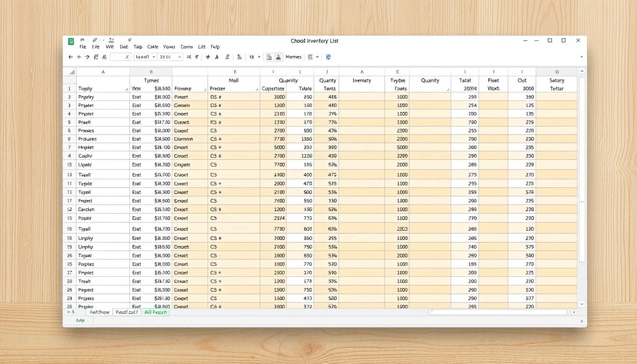The image size is (637, 364).
Task: Click the select-all corner triangle of the grid
Action: pyautogui.click(x=72, y=72)
